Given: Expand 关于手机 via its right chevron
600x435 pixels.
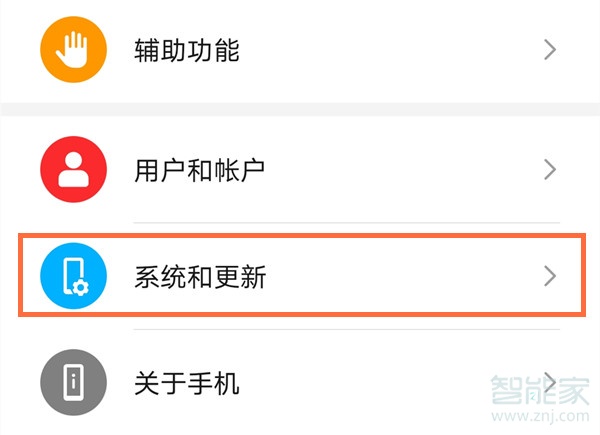Looking at the screenshot, I should tap(550, 383).
